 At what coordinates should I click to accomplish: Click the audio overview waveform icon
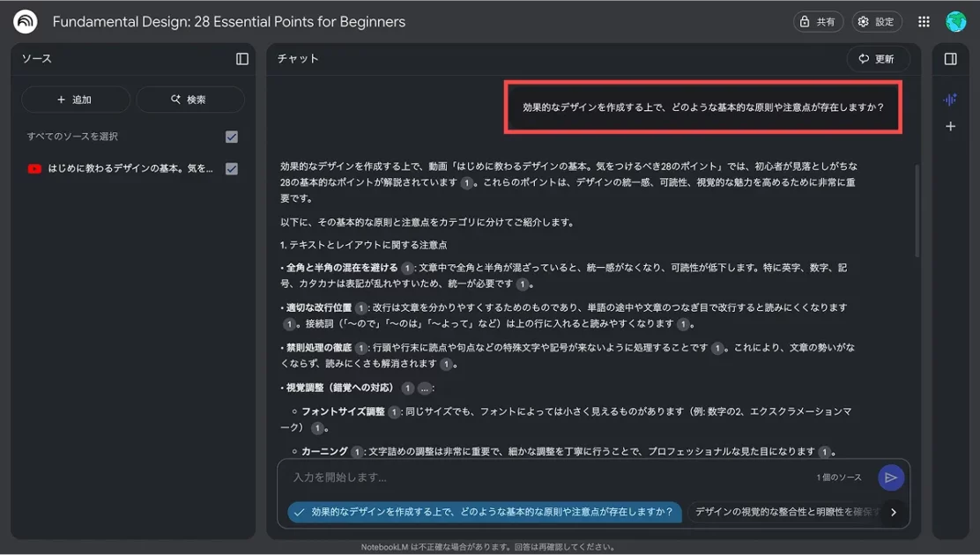click(x=950, y=100)
